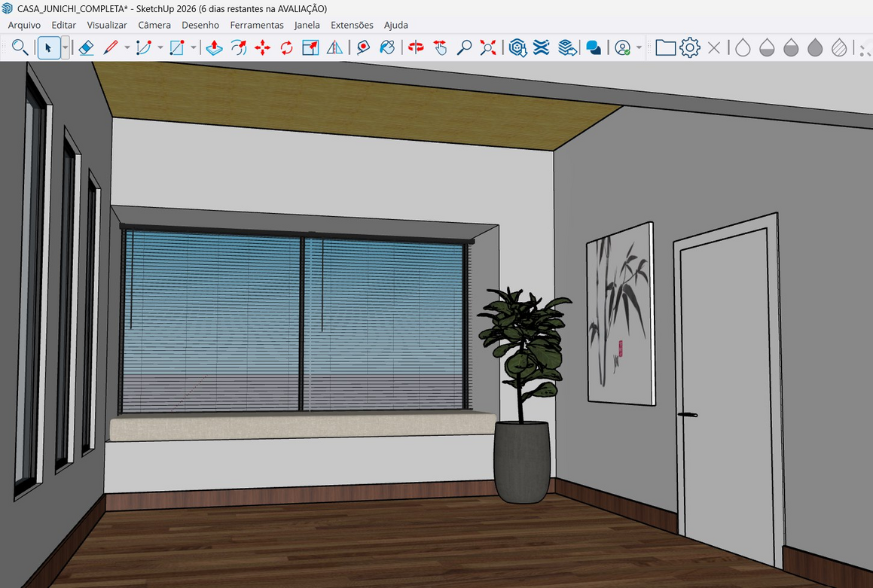Click the potted plant in the room
873x588 pixels.
523,391
